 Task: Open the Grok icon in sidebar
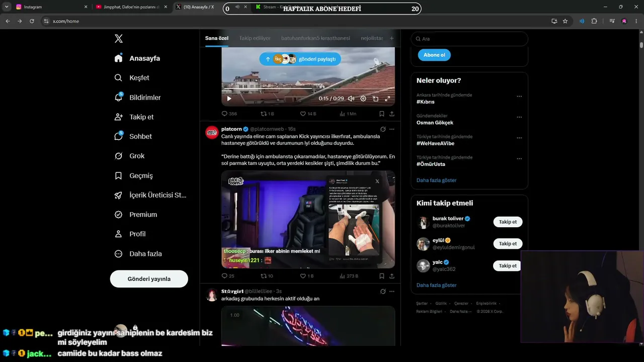(118, 156)
